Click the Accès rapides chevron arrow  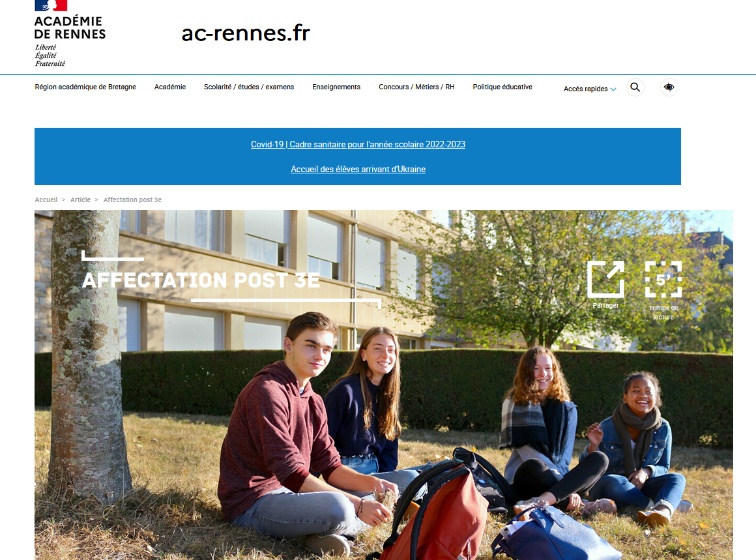pyautogui.click(x=613, y=89)
